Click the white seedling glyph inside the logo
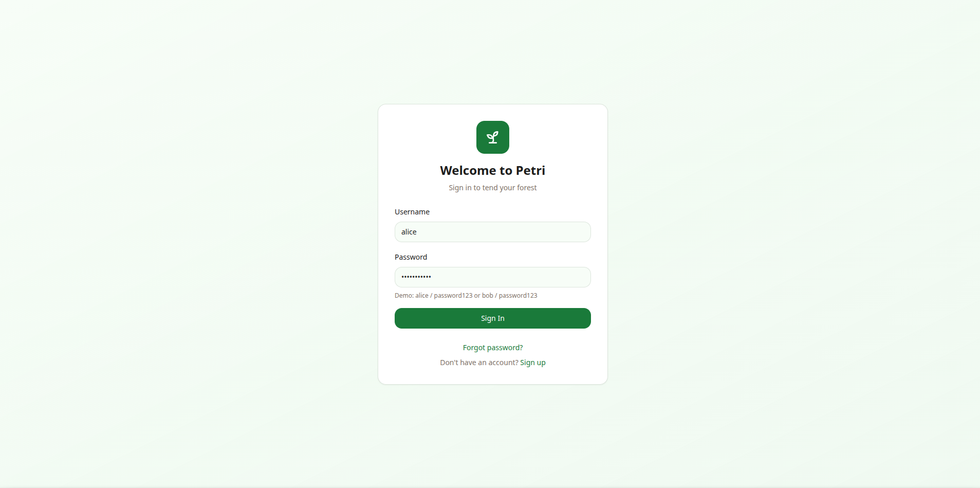Screen dimensions: 980x488 coord(492,137)
